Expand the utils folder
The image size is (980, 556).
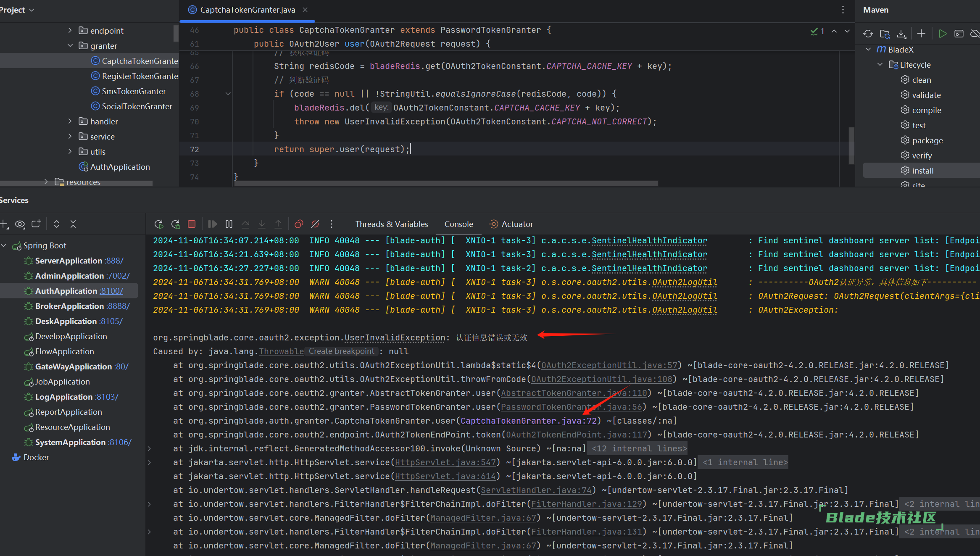point(70,151)
